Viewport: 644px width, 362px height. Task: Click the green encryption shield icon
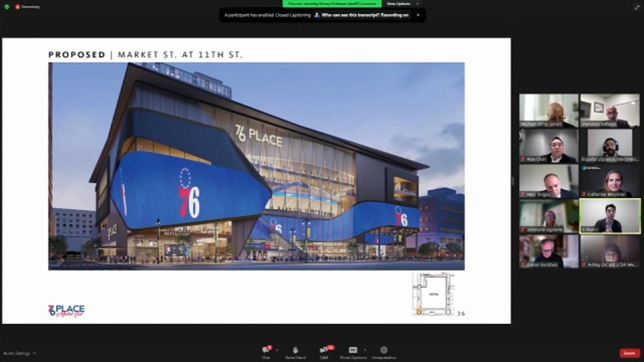(7, 7)
